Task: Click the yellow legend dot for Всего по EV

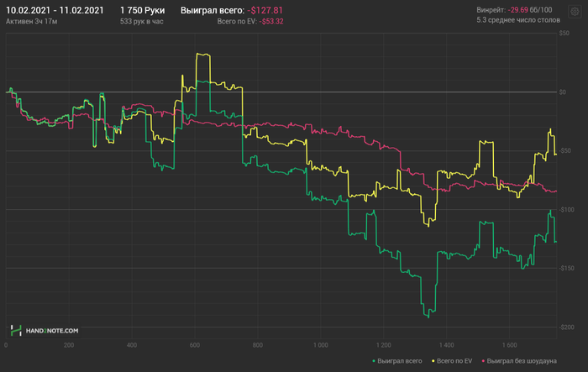Action: (x=433, y=360)
